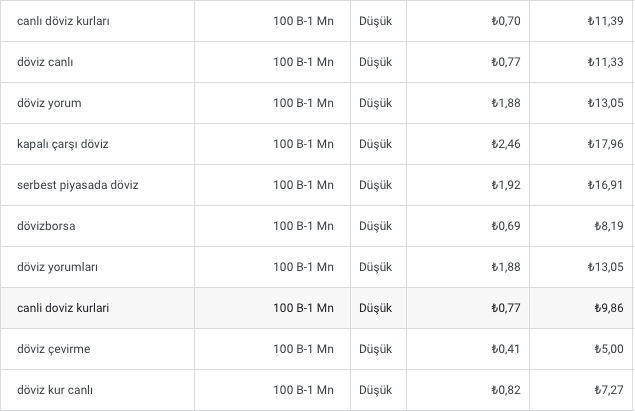Open the 'döviz yorum' keyword

(49, 103)
